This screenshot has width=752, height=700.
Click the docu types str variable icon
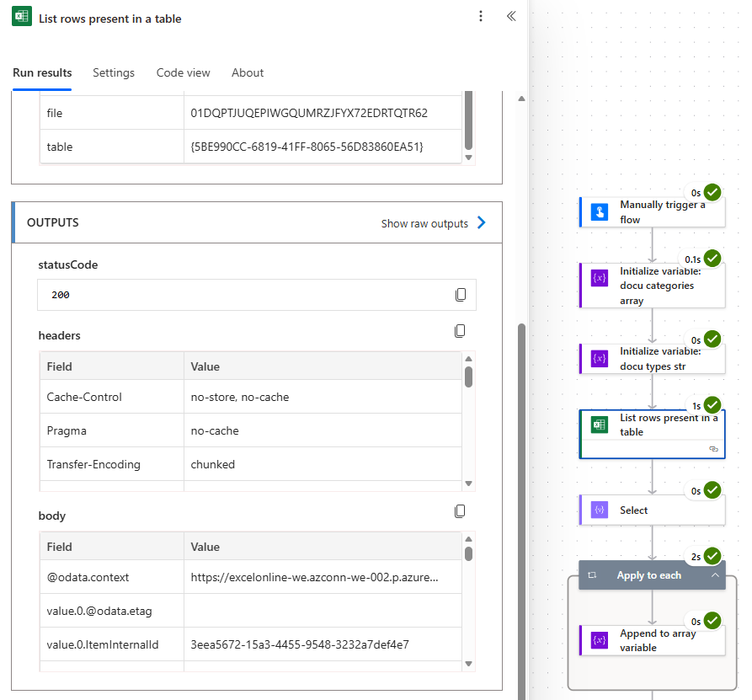pyautogui.click(x=600, y=358)
